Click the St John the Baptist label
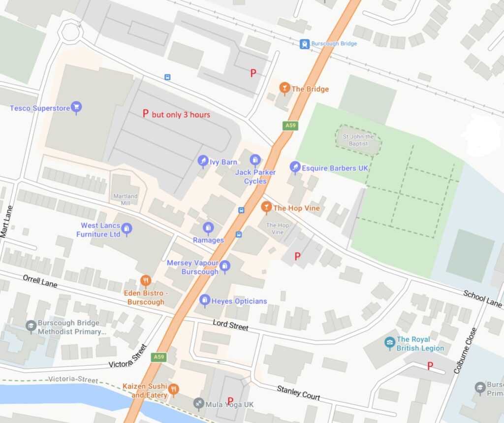The image size is (504, 423). click(358, 140)
